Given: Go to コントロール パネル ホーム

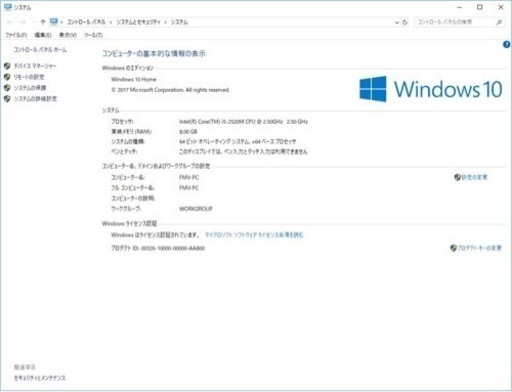Looking at the screenshot, I should [x=40, y=50].
